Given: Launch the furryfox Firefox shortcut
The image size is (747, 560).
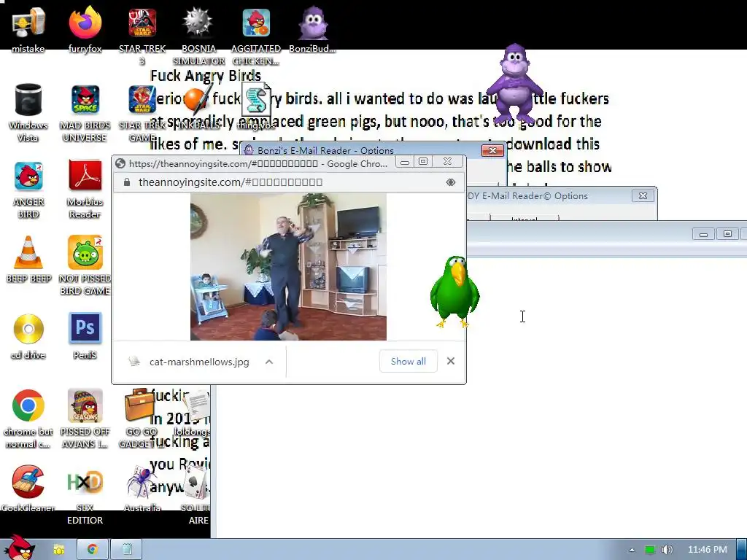Looking at the screenshot, I should coord(85,23).
